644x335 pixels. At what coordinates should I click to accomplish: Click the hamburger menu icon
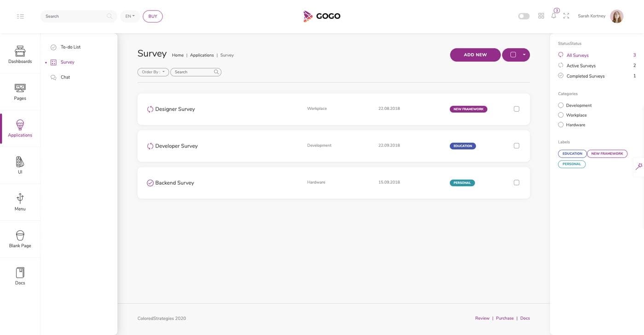click(x=20, y=16)
